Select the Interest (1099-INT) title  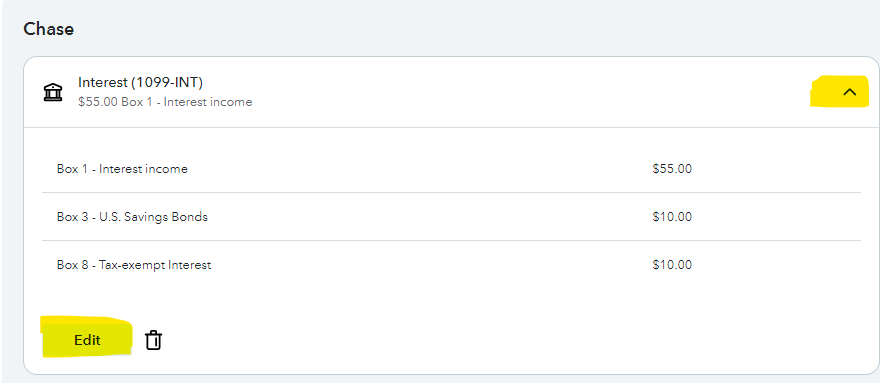pos(140,83)
